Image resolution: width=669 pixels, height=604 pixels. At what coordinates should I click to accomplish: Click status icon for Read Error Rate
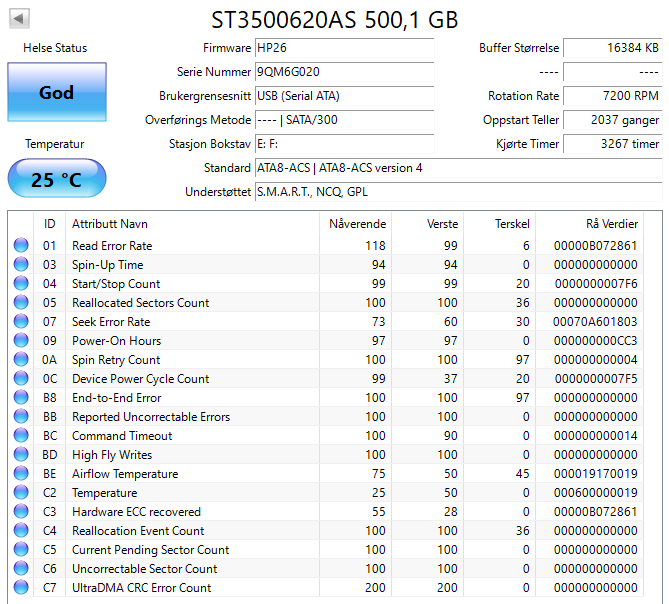point(21,246)
